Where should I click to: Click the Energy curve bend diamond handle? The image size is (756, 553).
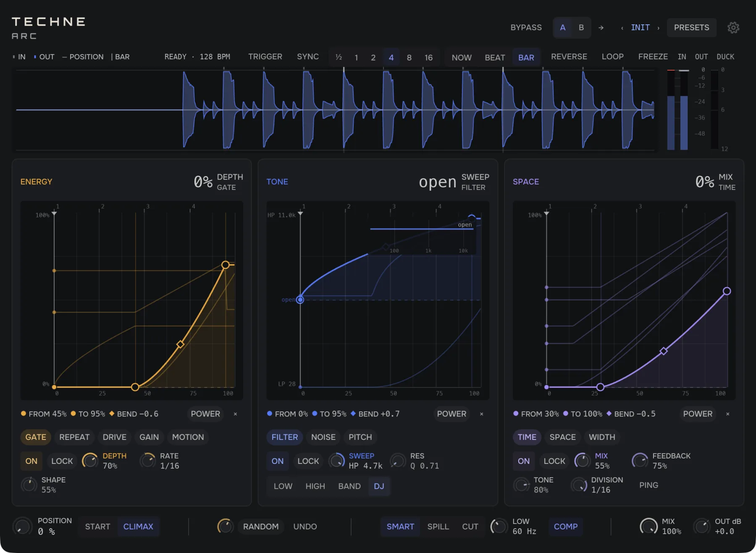pos(180,344)
